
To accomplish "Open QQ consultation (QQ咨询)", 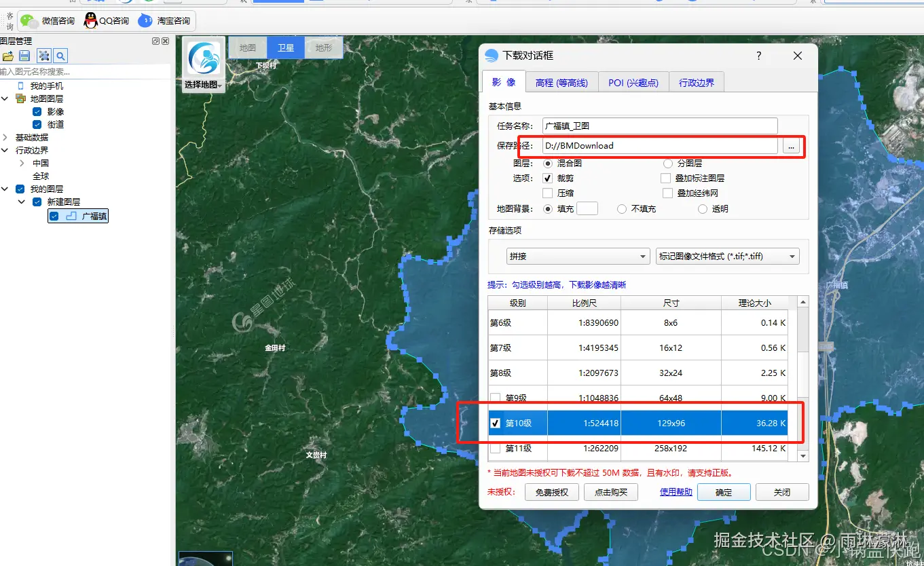I will (107, 21).
